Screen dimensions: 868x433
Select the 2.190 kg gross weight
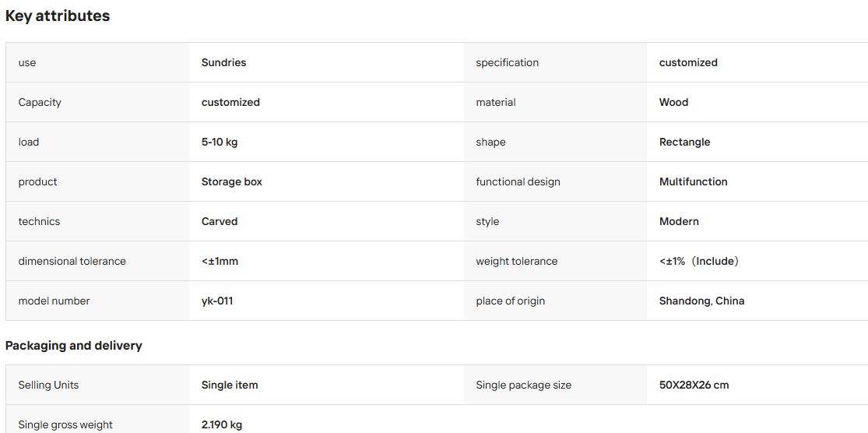[x=221, y=424]
